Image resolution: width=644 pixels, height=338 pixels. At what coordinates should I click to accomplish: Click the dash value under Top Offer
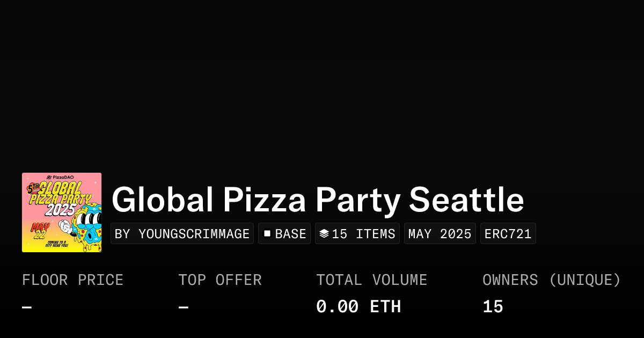(x=184, y=307)
